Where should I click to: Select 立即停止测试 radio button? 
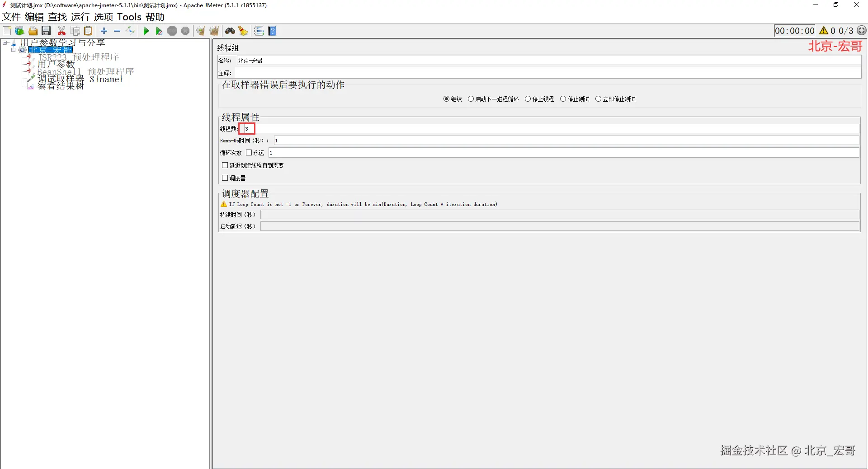[x=615, y=99]
